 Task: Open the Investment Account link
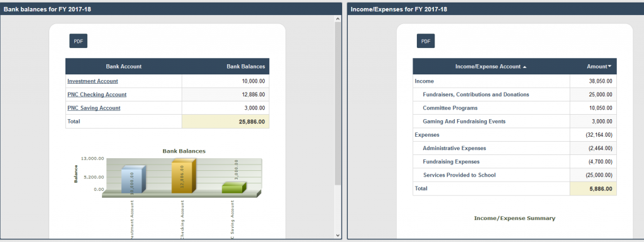(92, 81)
